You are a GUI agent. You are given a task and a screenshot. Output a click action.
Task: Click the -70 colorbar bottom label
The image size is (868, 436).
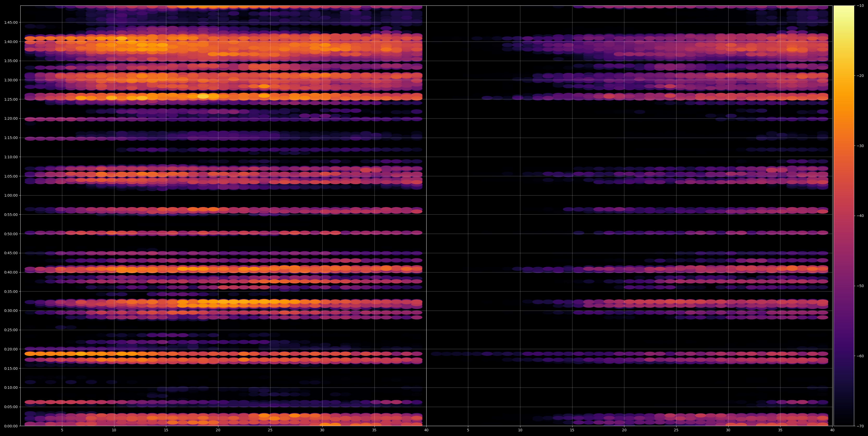click(x=860, y=426)
